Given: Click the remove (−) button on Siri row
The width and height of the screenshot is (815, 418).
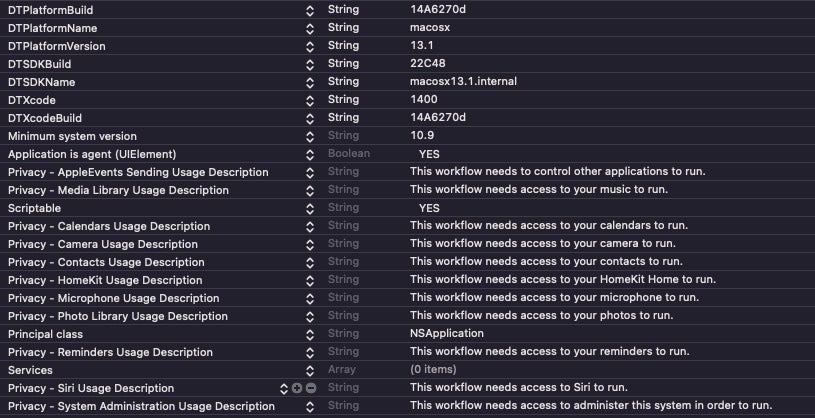Looking at the screenshot, I should pyautogui.click(x=310, y=388).
